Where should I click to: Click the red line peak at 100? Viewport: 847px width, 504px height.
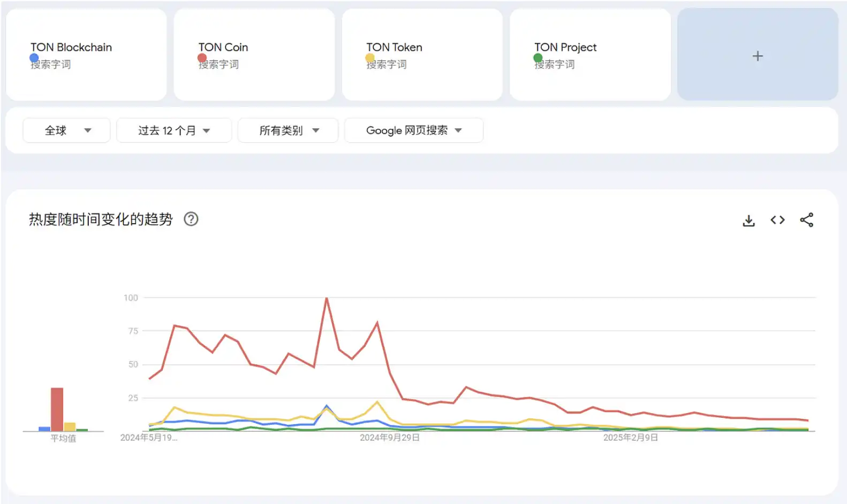[327, 299]
